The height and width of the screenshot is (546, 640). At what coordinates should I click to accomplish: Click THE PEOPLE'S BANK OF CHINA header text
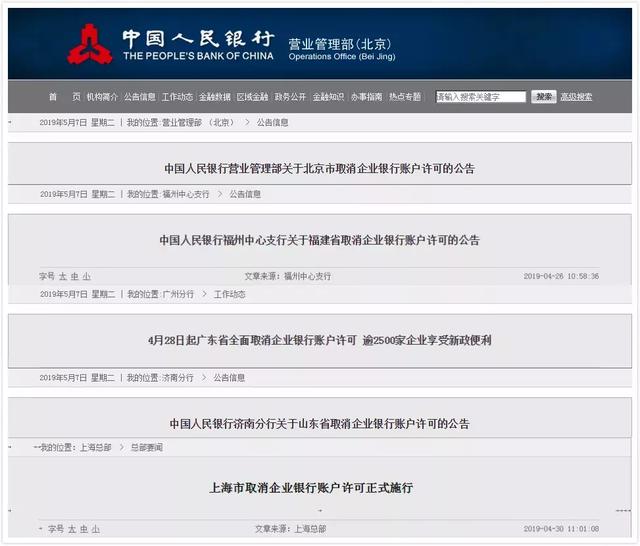(198, 56)
